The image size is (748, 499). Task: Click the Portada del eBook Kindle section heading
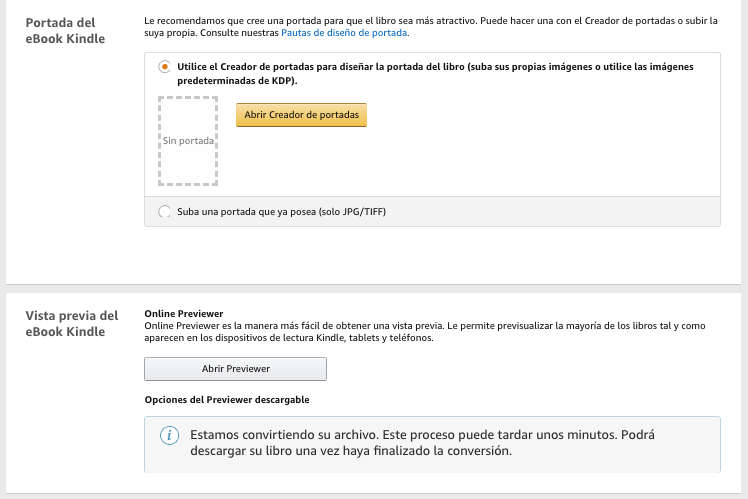tap(65, 29)
